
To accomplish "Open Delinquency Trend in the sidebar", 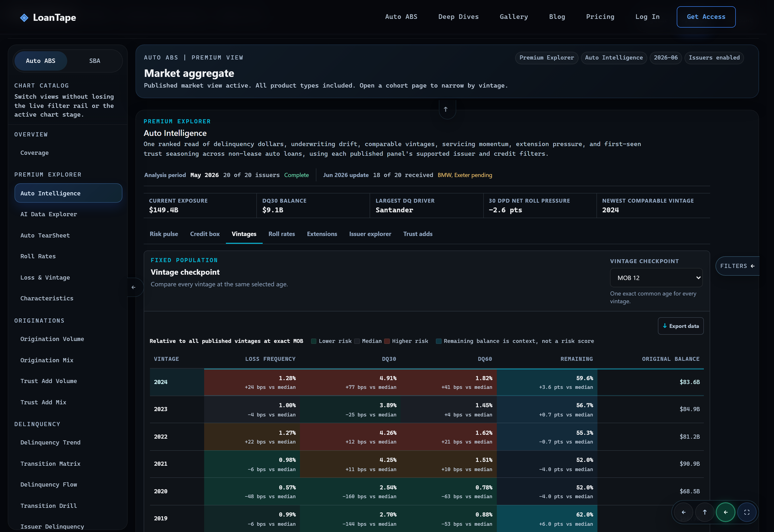I will click(68, 443).
